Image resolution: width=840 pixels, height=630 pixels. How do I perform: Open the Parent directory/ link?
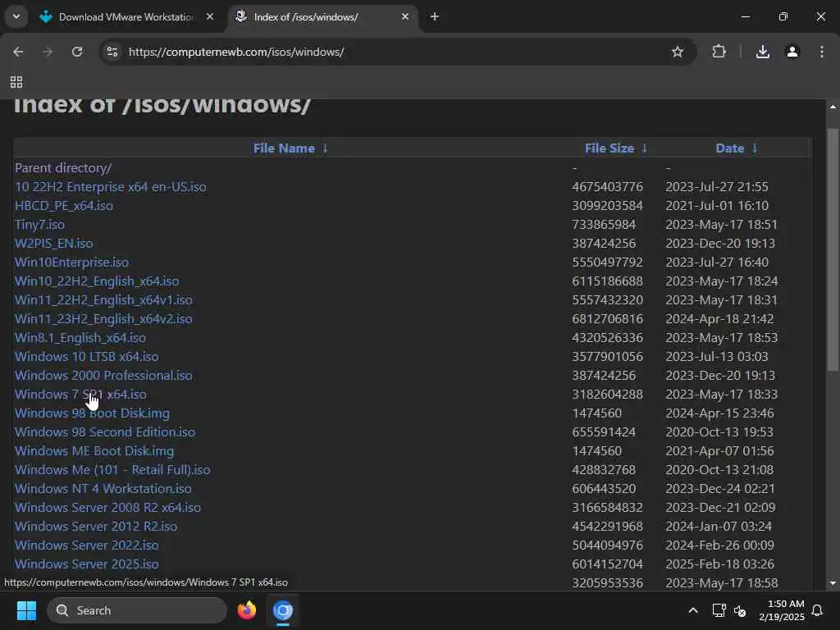tap(63, 167)
